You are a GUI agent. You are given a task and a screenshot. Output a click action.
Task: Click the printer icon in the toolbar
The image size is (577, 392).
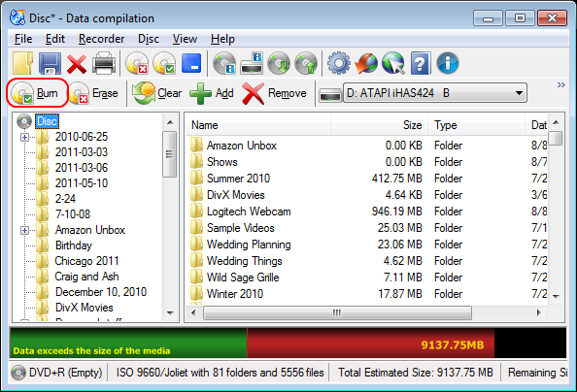(x=104, y=64)
